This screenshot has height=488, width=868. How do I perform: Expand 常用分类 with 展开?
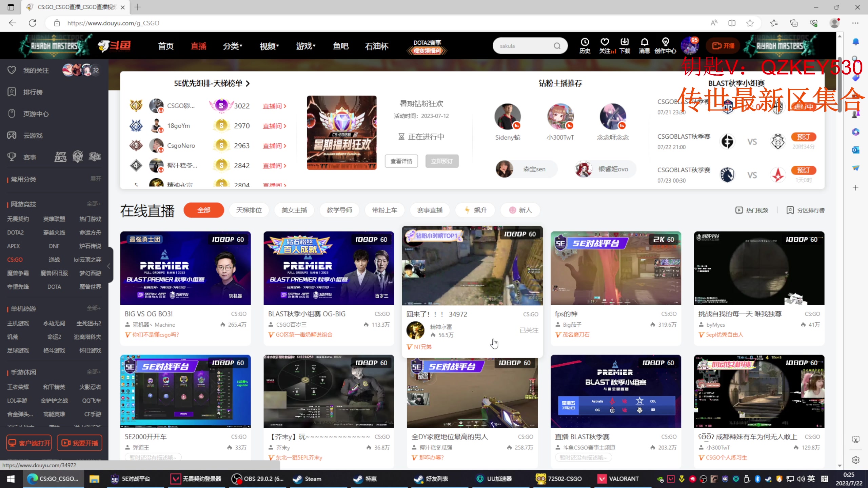96,179
